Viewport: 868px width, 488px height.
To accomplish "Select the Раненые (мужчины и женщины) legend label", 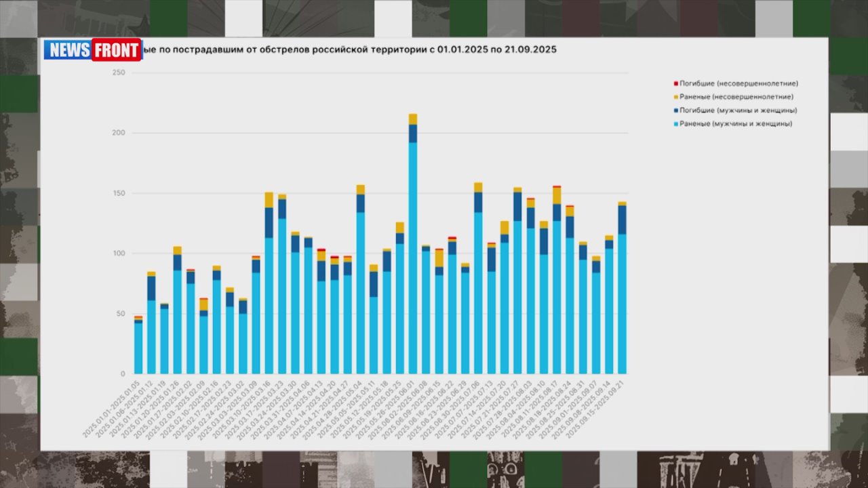I will (x=736, y=124).
